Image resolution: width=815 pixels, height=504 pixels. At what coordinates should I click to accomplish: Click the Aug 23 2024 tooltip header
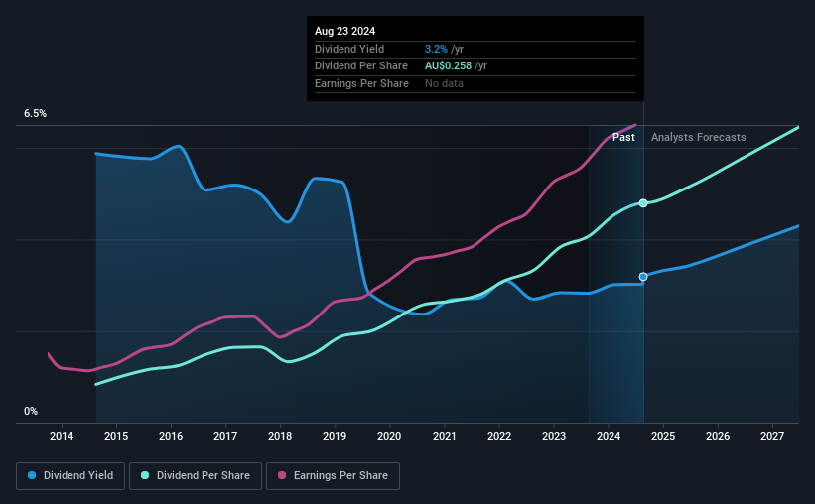click(344, 31)
